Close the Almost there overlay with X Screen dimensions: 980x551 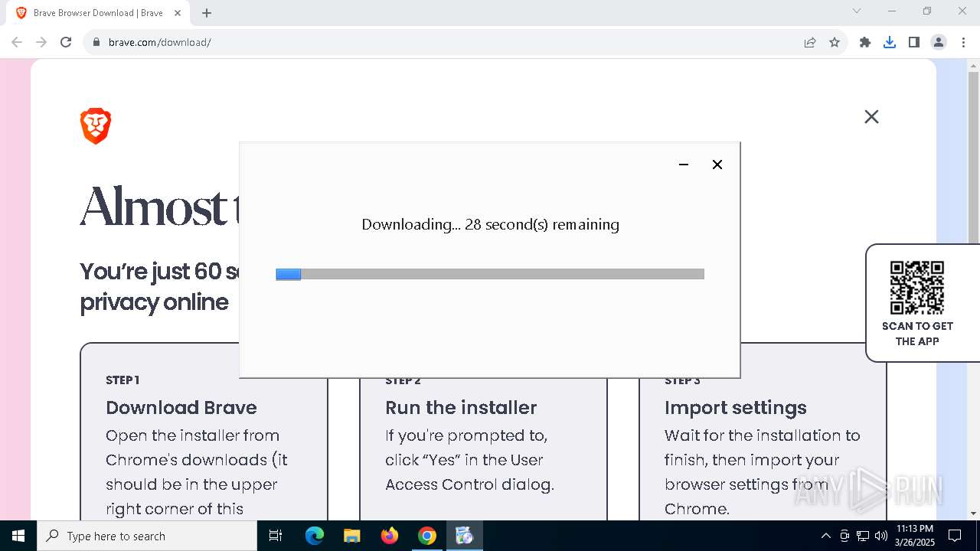[x=871, y=116]
